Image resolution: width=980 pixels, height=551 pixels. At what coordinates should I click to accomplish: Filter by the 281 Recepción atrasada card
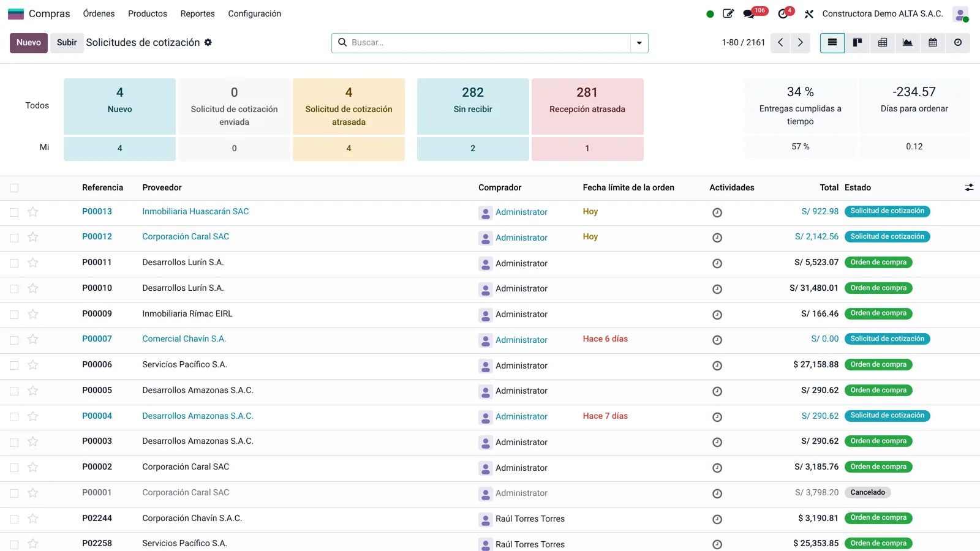pyautogui.click(x=587, y=106)
